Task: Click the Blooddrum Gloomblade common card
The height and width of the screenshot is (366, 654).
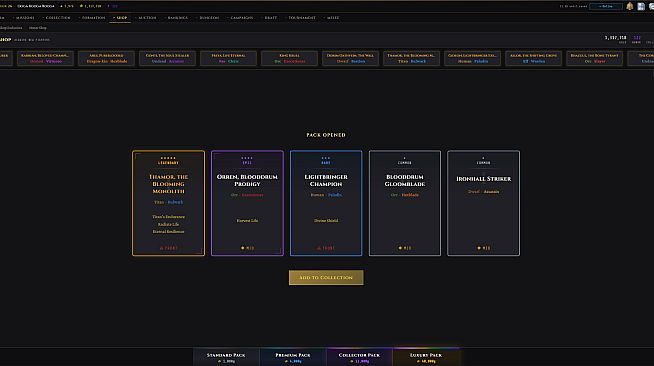Action: coord(405,203)
